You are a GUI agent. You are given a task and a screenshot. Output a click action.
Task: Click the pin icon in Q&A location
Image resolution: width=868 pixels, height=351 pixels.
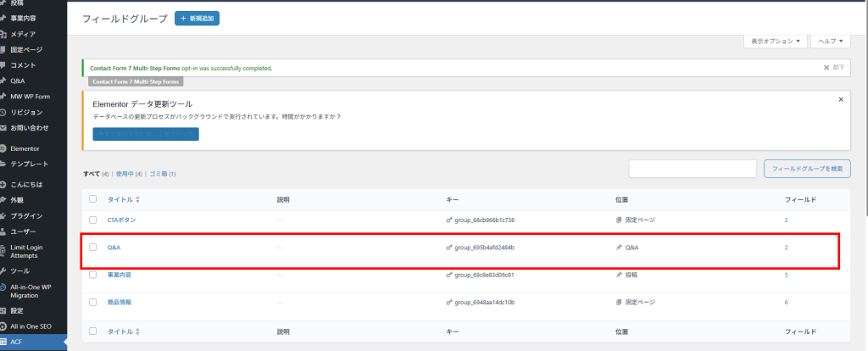619,248
